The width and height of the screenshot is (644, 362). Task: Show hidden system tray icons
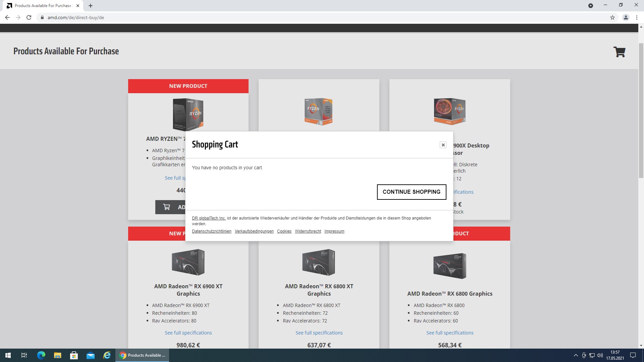[576, 355]
